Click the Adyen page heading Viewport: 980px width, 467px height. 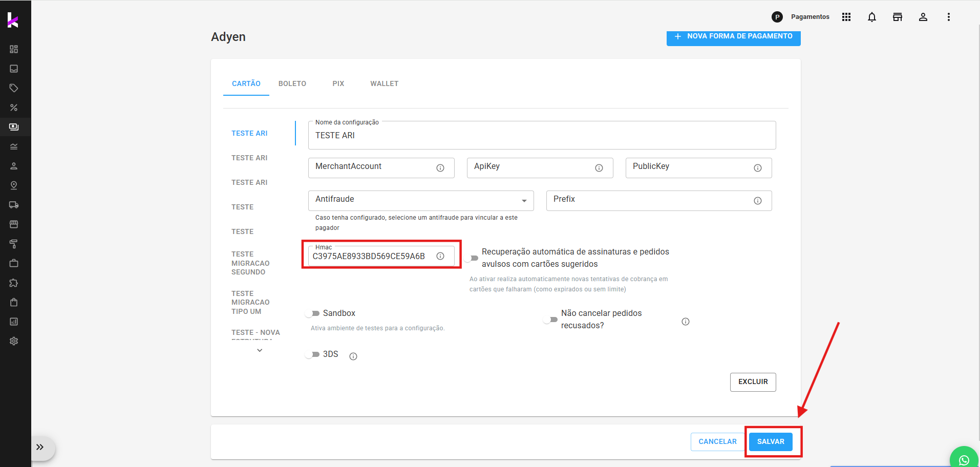[x=228, y=37]
